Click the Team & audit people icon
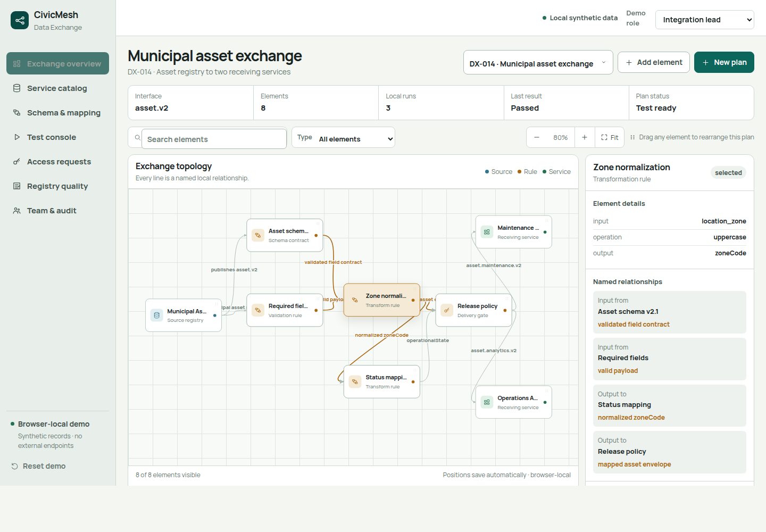 (17, 210)
